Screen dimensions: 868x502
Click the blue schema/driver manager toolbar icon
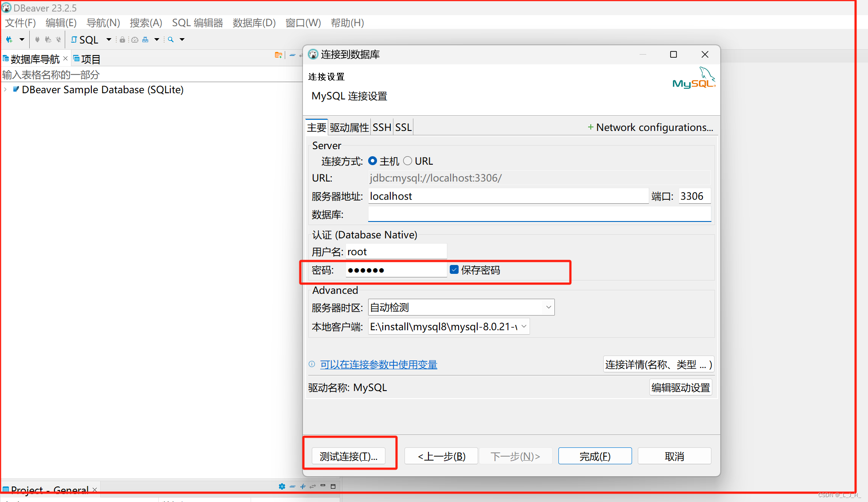coord(145,40)
